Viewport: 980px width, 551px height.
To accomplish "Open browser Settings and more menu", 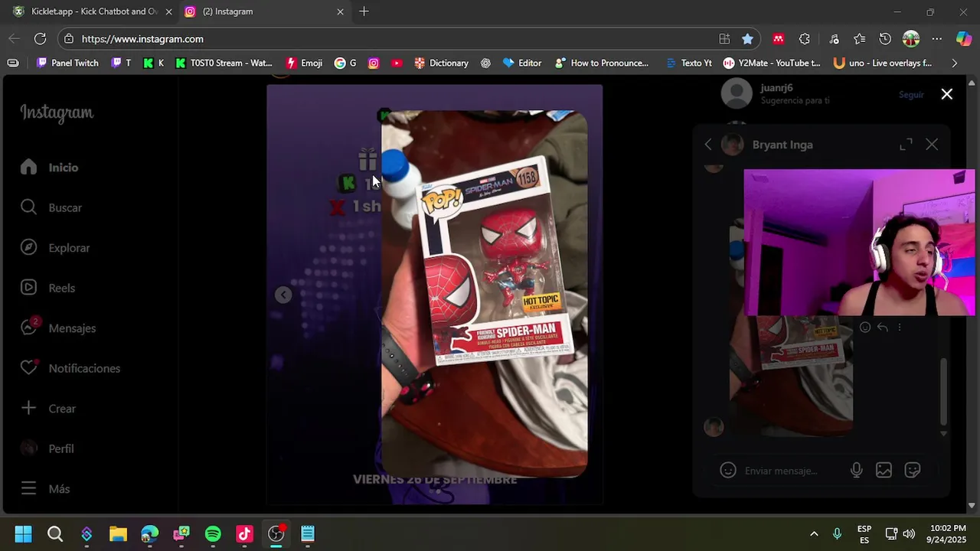I will 937,39.
